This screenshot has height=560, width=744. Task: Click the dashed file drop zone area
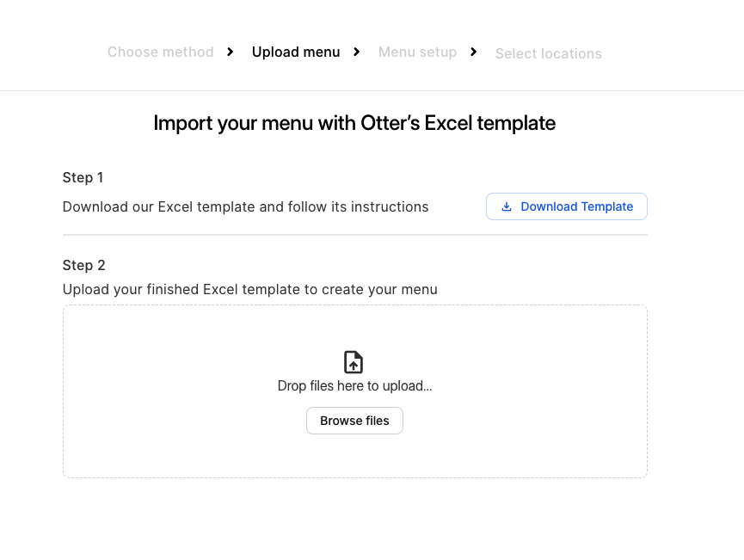(355, 391)
